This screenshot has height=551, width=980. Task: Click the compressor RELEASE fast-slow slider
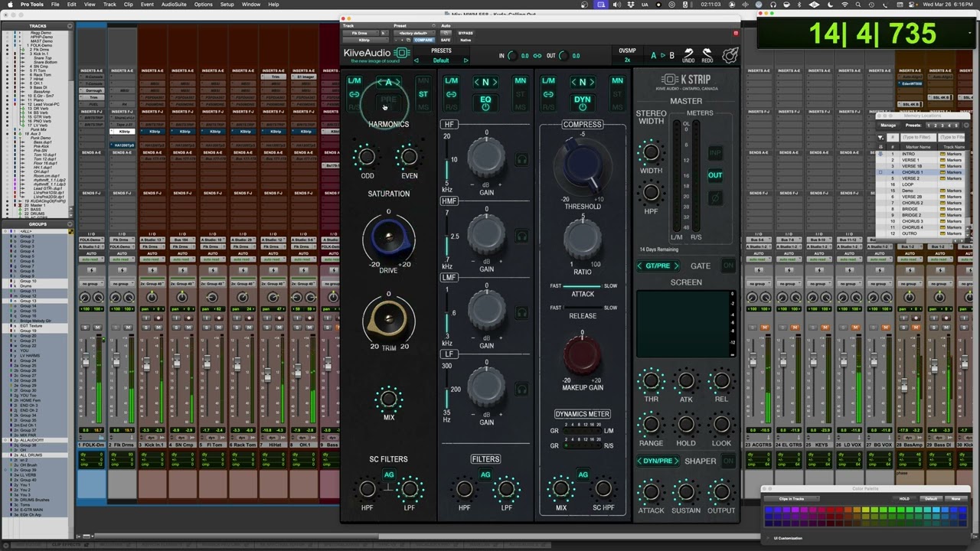tap(583, 308)
